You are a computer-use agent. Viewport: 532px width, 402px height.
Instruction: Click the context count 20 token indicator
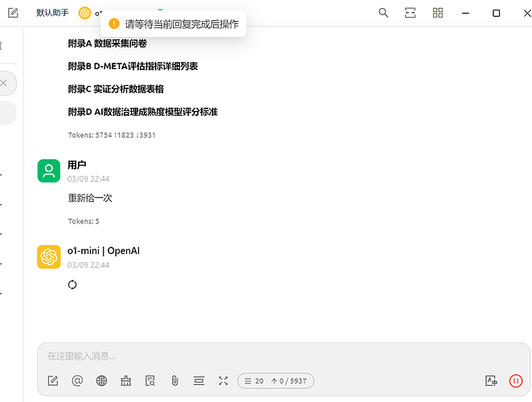click(276, 381)
